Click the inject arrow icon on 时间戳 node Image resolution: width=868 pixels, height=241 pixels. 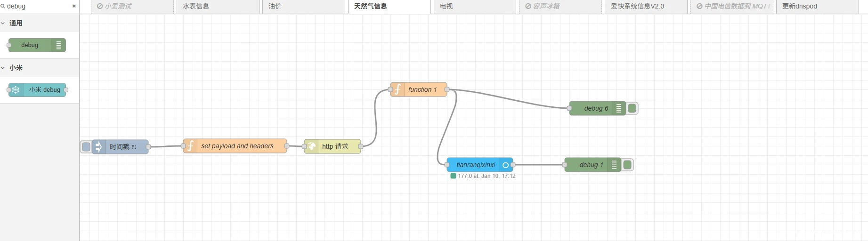click(98, 147)
